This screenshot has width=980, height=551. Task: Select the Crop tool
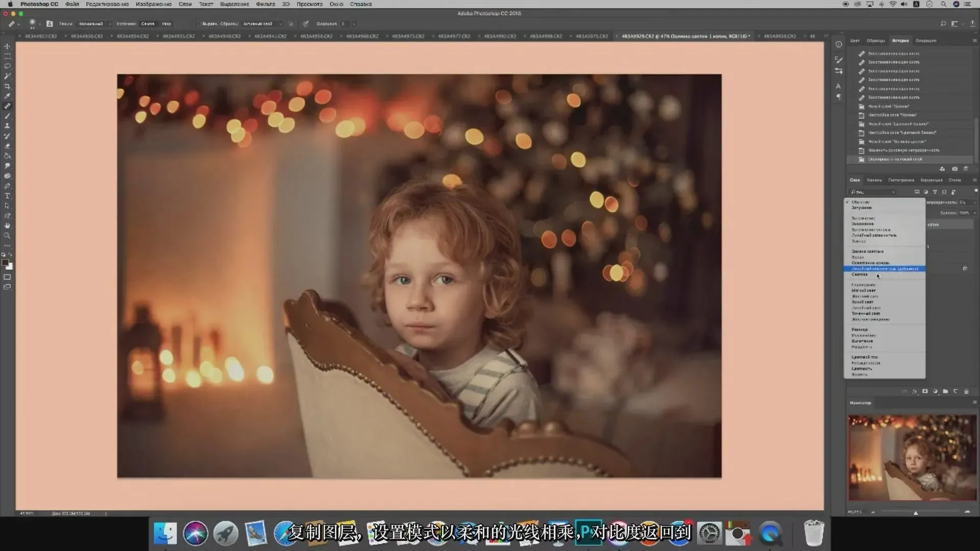click(7, 86)
